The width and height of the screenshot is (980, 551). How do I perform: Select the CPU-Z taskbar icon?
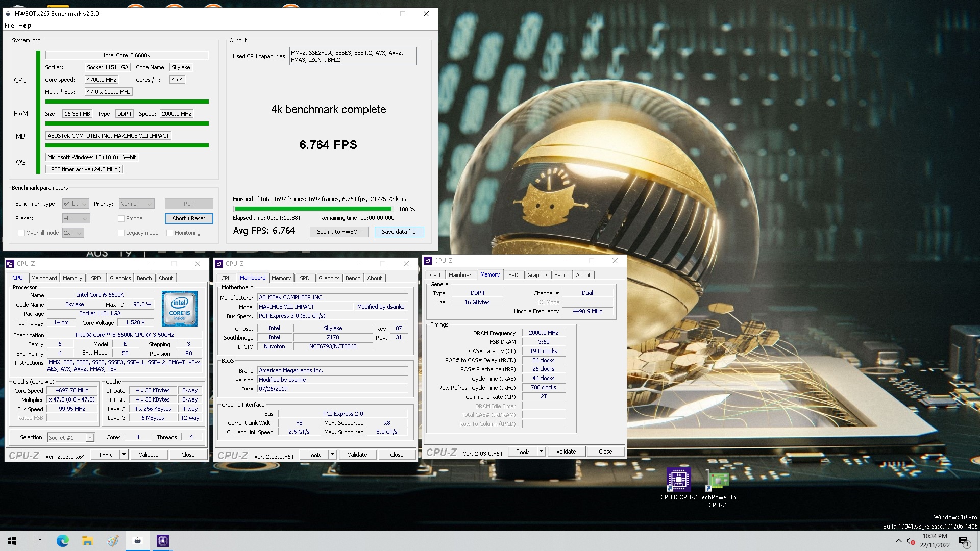point(163,541)
